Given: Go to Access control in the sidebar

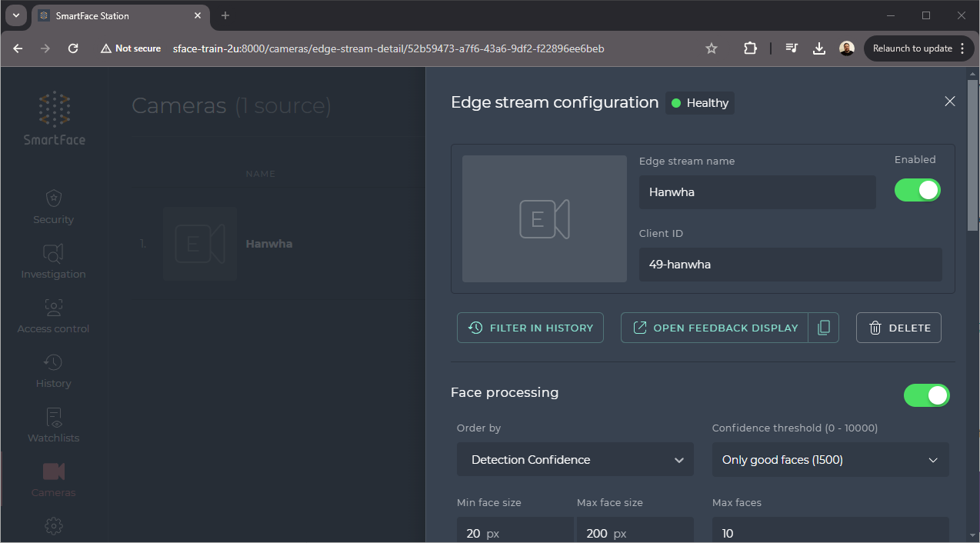Looking at the screenshot, I should pos(53,317).
